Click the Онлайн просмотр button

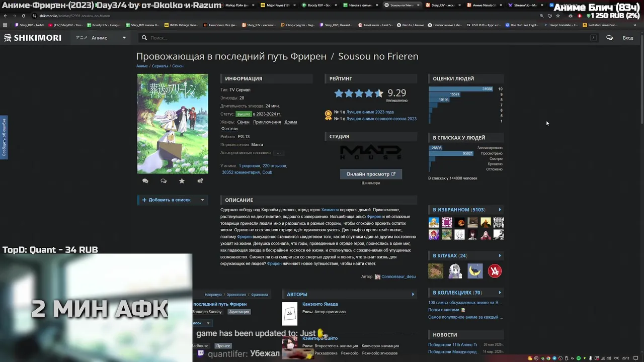click(371, 174)
